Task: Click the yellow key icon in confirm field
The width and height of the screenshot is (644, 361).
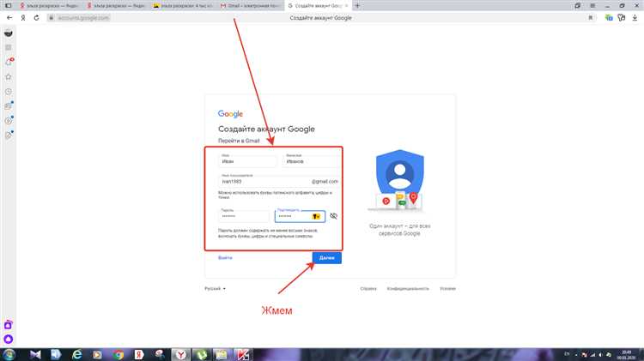Action: (316, 216)
